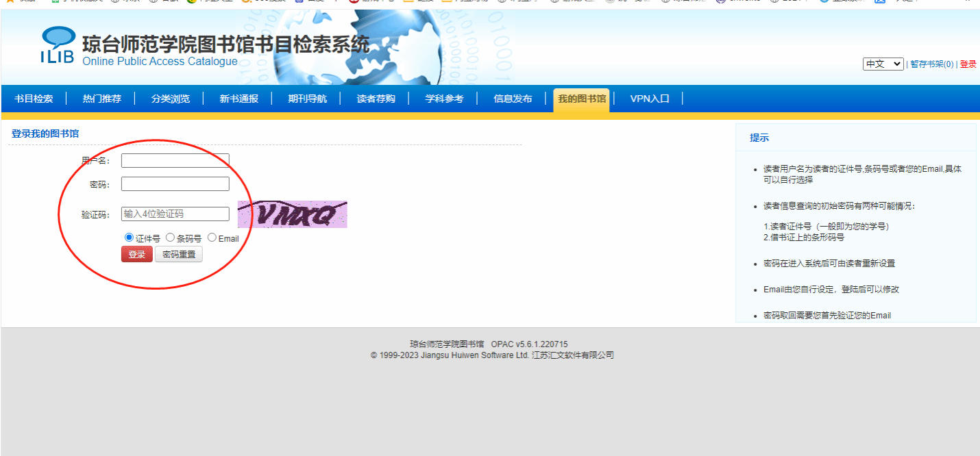The width and height of the screenshot is (980, 456).
Task: Click the 密码重置 button
Action: [179, 255]
